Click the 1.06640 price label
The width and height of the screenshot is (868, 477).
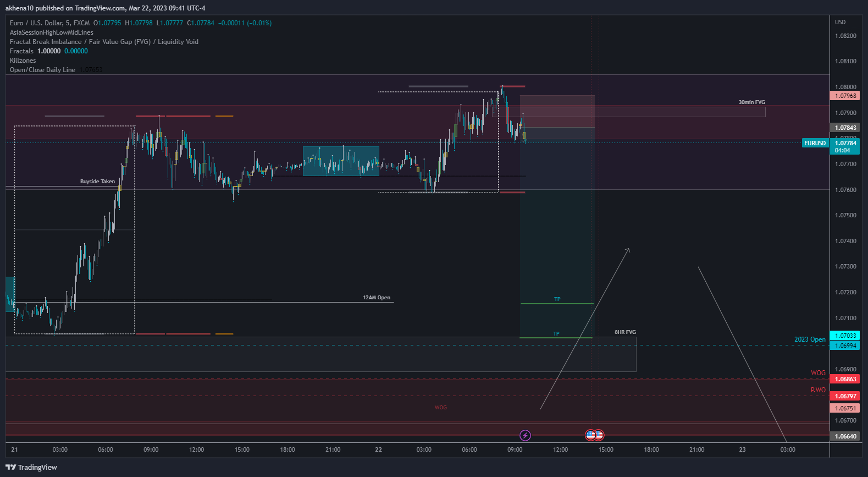(x=845, y=436)
